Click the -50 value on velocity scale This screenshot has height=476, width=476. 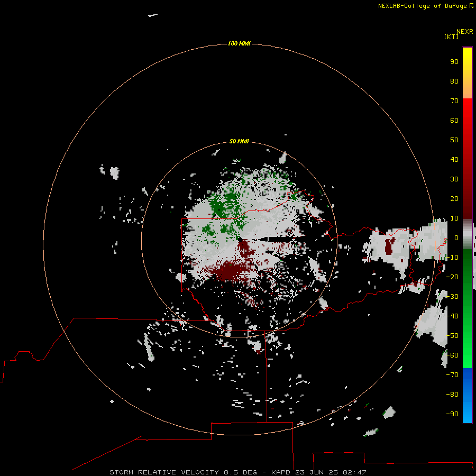452,336
